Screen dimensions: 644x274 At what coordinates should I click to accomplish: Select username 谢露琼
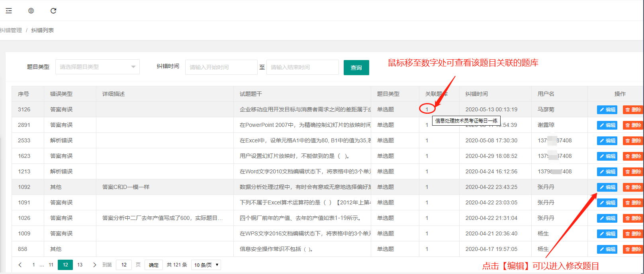pyautogui.click(x=546, y=125)
